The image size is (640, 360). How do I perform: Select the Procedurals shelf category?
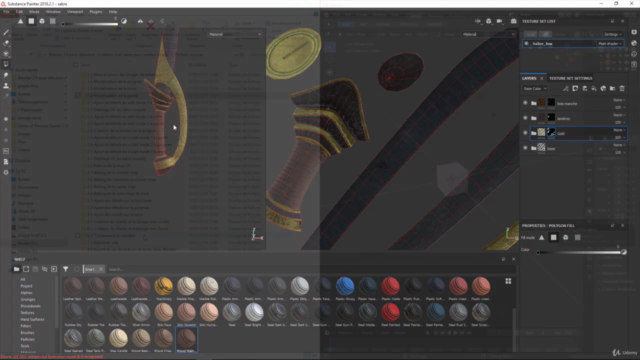pyautogui.click(x=31, y=306)
